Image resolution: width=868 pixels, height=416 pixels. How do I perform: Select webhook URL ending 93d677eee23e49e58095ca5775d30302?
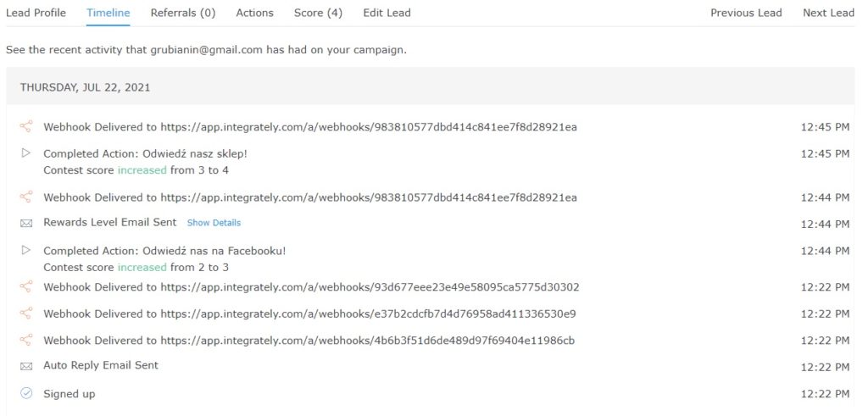[370, 288]
